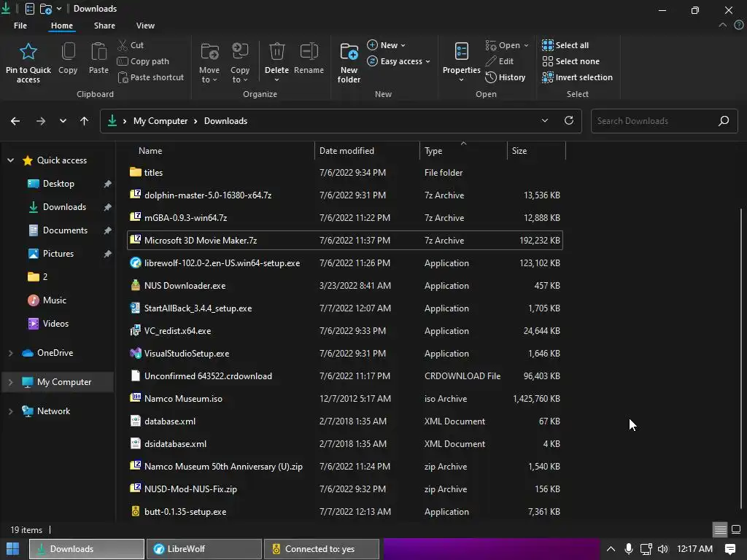Click the Rename ribbon icon
747x560 pixels.
click(x=309, y=52)
